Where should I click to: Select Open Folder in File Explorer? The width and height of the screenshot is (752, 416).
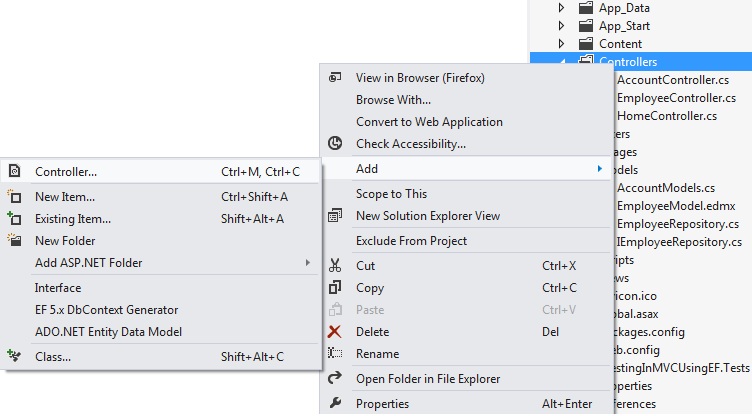coord(428,379)
